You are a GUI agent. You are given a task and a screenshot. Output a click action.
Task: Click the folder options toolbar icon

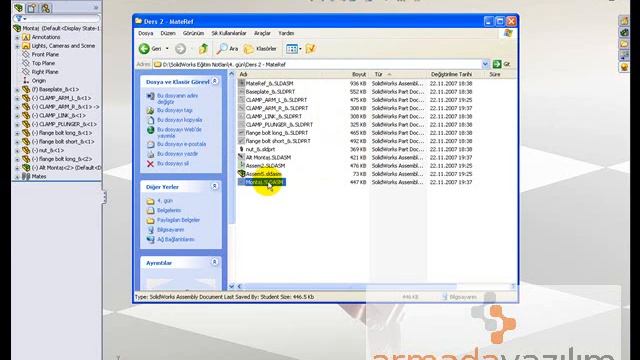311,49
